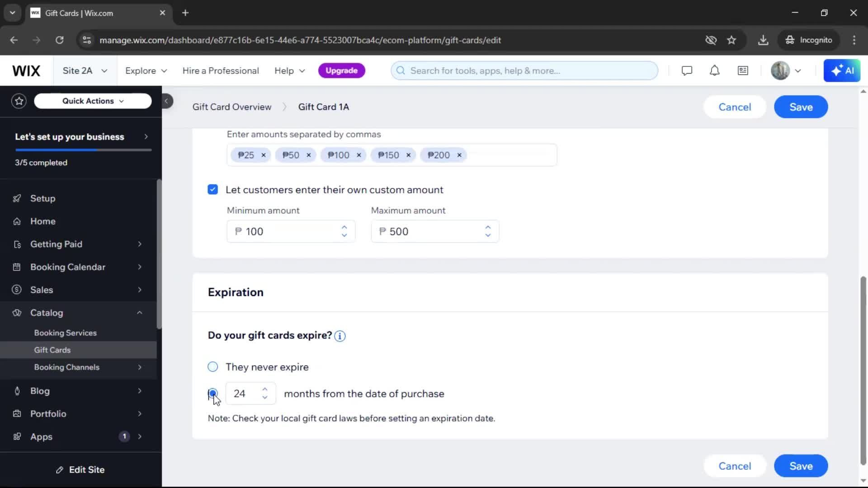This screenshot has height=488, width=868.
Task: Click the Upgrade button
Action: [x=341, y=70]
